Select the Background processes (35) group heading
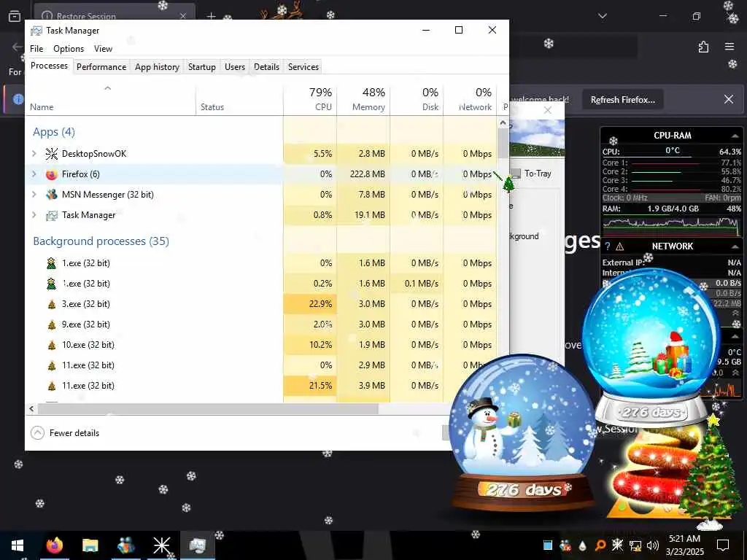This screenshot has width=747, height=560. [101, 241]
